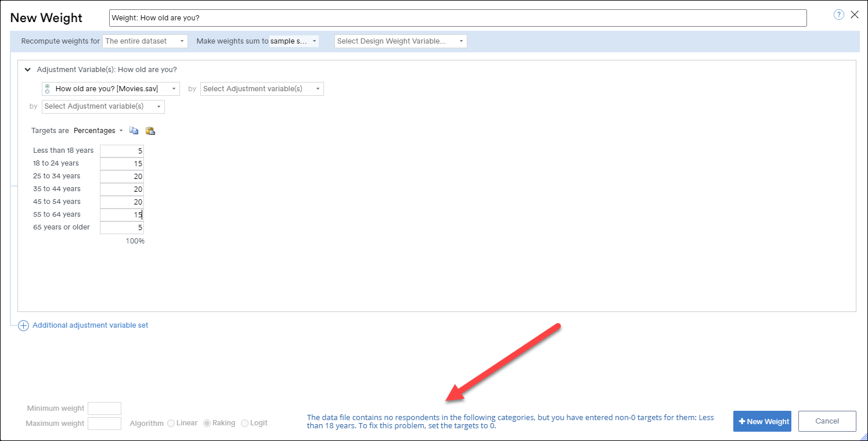Select the Linear algorithm option

coord(171,423)
